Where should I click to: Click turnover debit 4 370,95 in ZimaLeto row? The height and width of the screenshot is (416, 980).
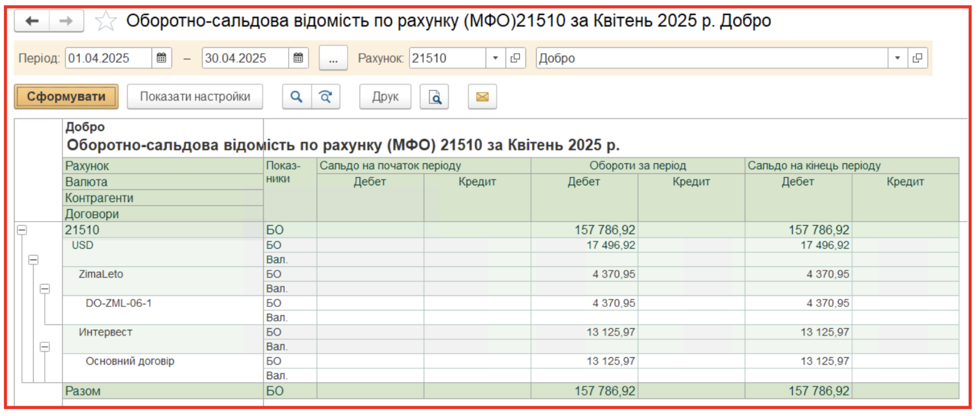(x=585, y=274)
